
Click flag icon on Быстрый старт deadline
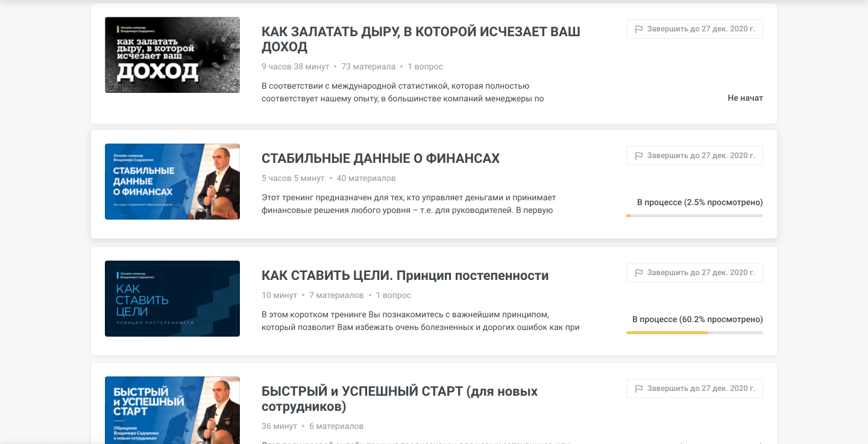point(639,388)
